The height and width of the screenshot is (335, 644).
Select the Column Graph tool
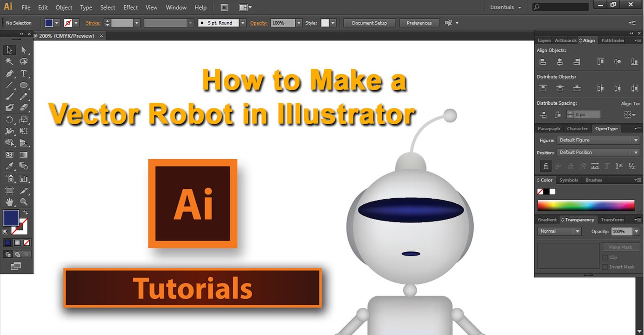pyautogui.click(x=24, y=179)
